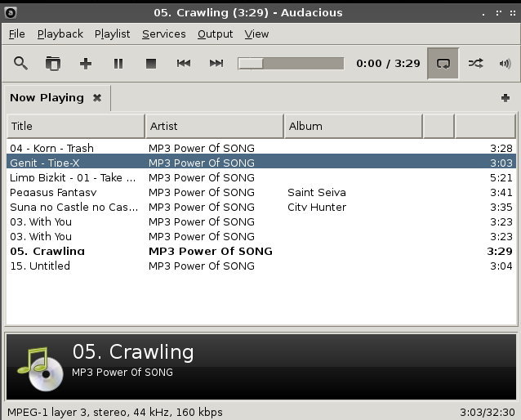Click the open files icon
Viewport: 521px width, 420px height.
click(x=53, y=63)
